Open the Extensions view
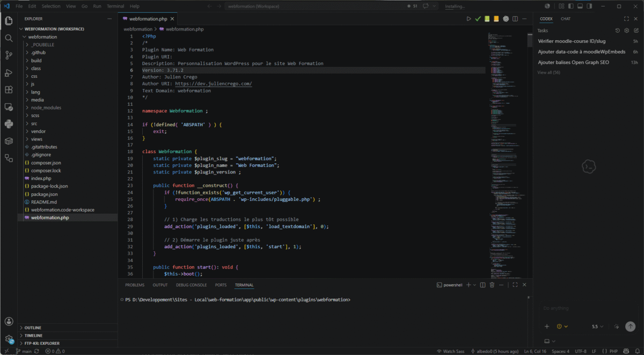 tap(9, 90)
